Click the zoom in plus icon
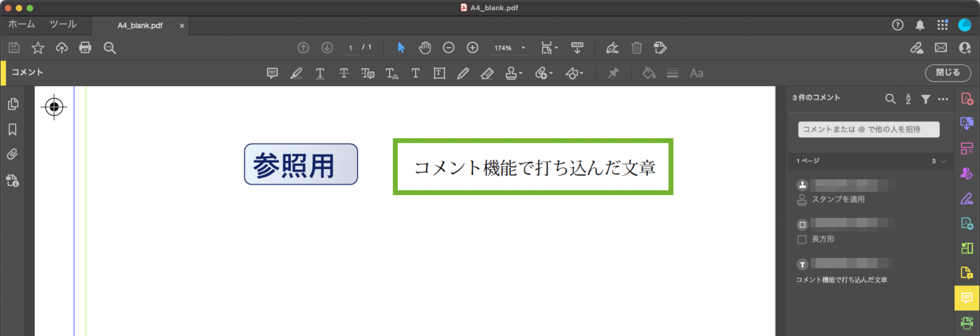Screen dimensions: 980x336 click(473, 48)
